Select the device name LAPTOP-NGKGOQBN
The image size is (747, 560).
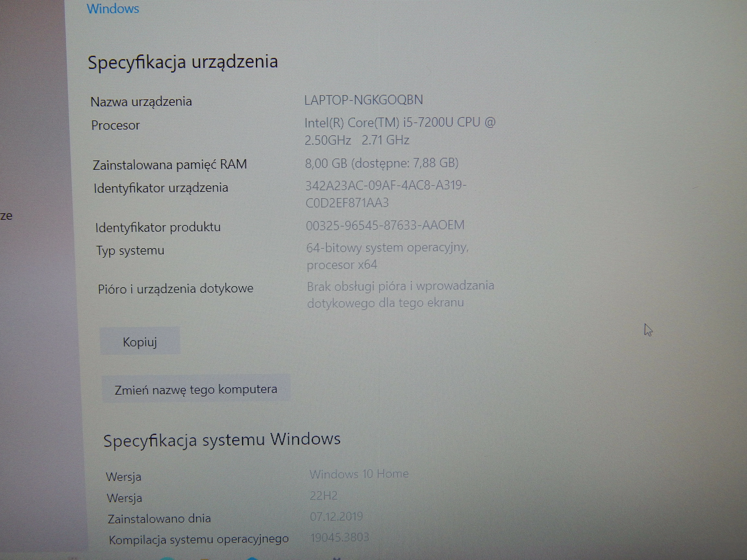(364, 100)
